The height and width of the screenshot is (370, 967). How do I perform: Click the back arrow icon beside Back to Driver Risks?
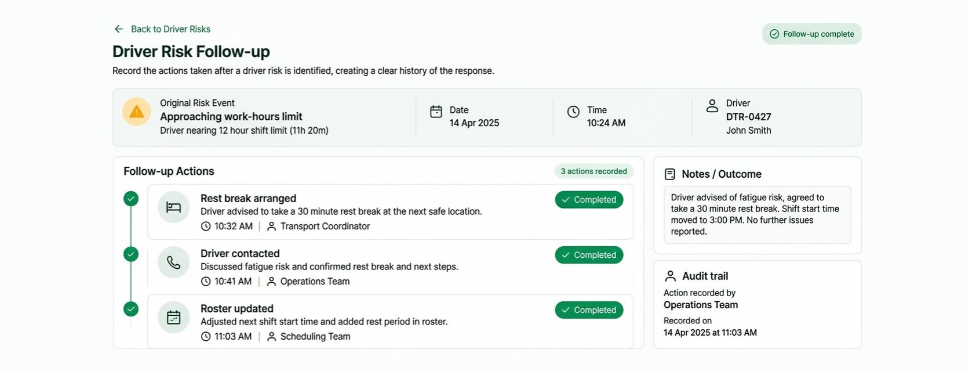click(x=118, y=29)
